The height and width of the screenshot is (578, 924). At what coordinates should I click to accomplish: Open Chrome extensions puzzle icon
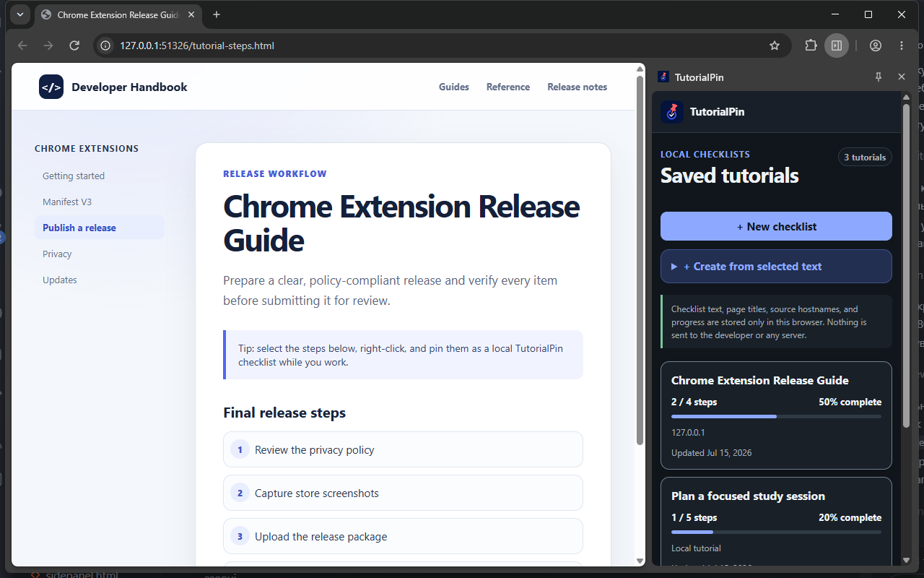tap(811, 46)
